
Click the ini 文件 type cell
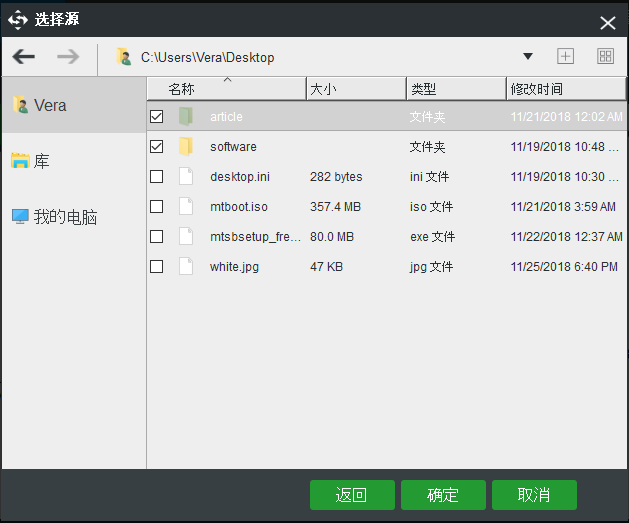click(429, 177)
